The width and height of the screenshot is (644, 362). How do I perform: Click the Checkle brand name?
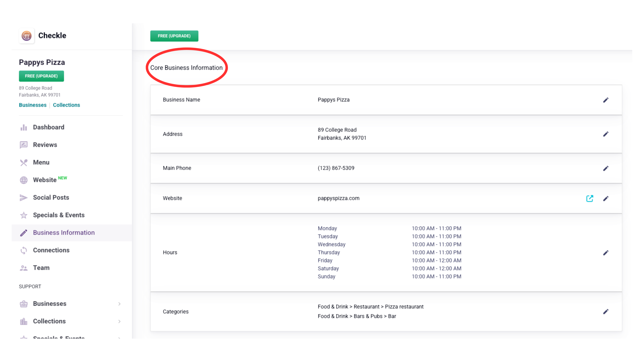52,36
